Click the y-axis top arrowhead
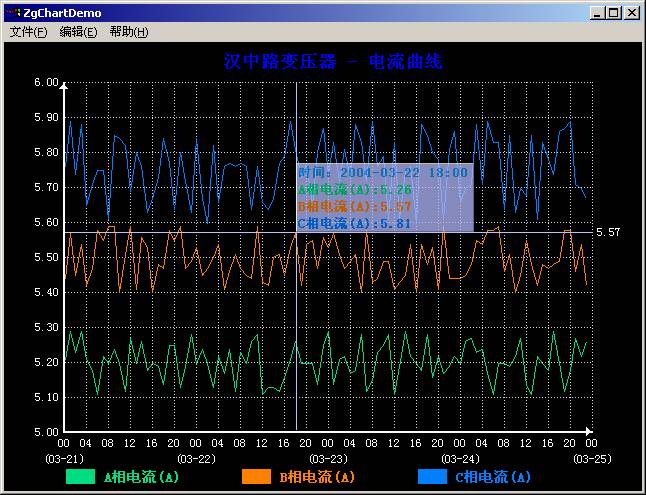 pos(64,86)
